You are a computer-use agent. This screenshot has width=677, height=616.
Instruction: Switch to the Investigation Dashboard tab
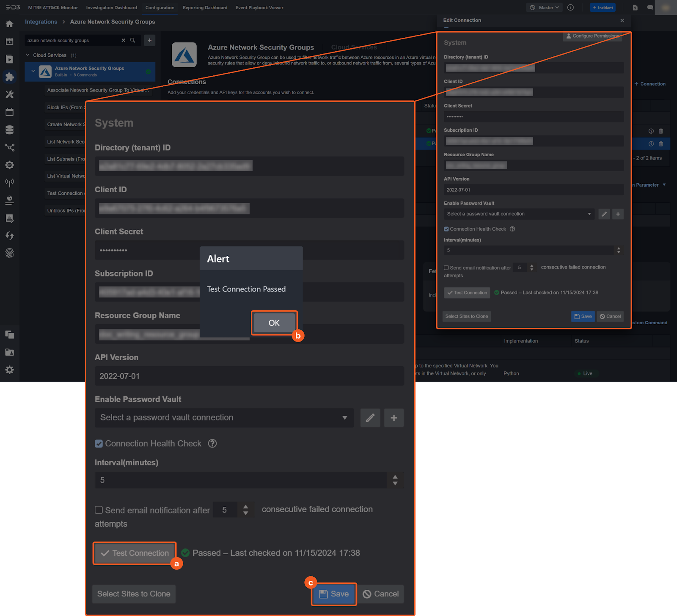(112, 8)
